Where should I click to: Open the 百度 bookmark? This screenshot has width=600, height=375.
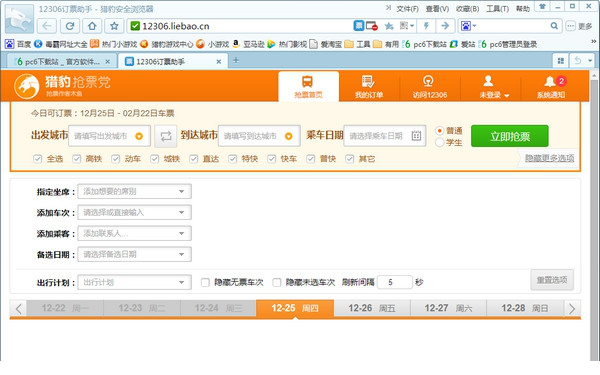(x=18, y=44)
